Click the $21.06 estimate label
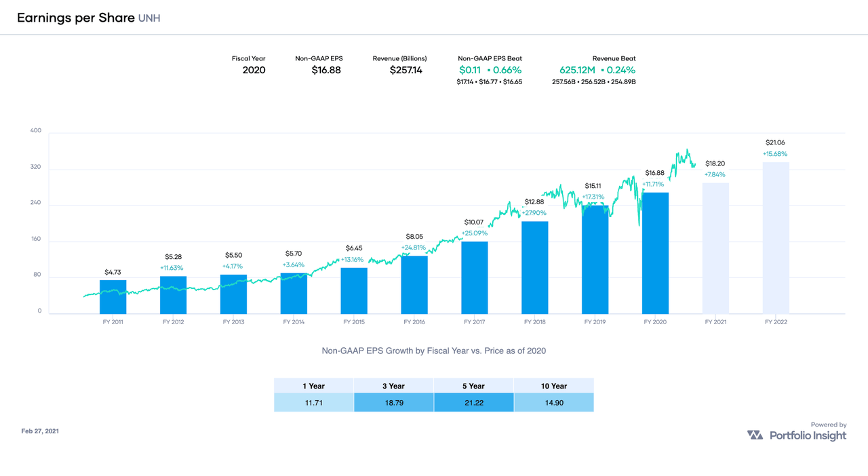The width and height of the screenshot is (868, 476). coord(776,142)
